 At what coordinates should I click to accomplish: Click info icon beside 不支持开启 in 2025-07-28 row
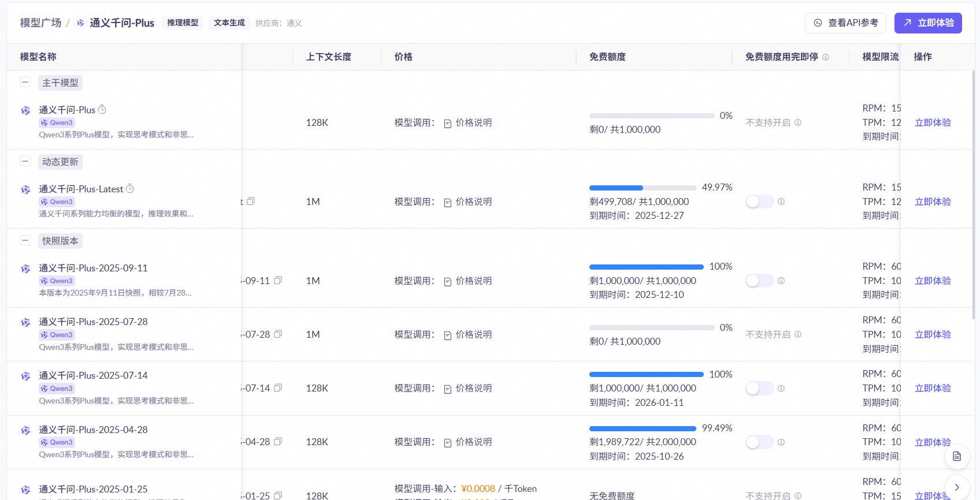798,334
